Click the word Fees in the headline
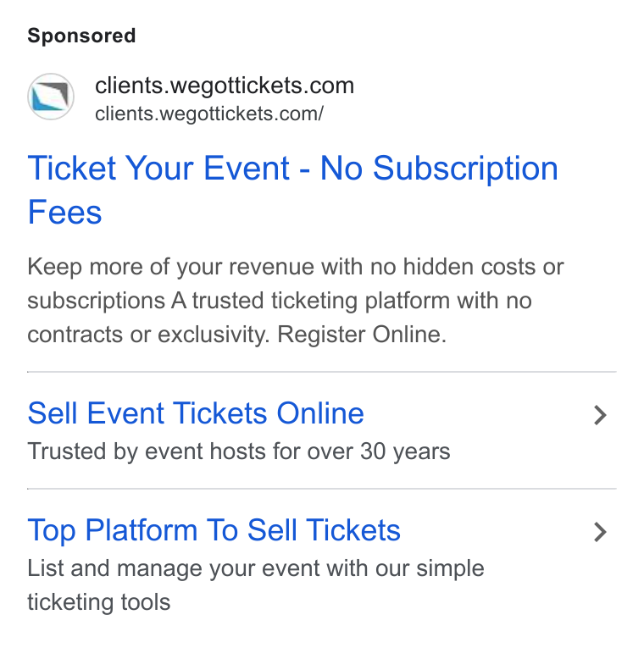The height and width of the screenshot is (659, 644). click(x=64, y=213)
